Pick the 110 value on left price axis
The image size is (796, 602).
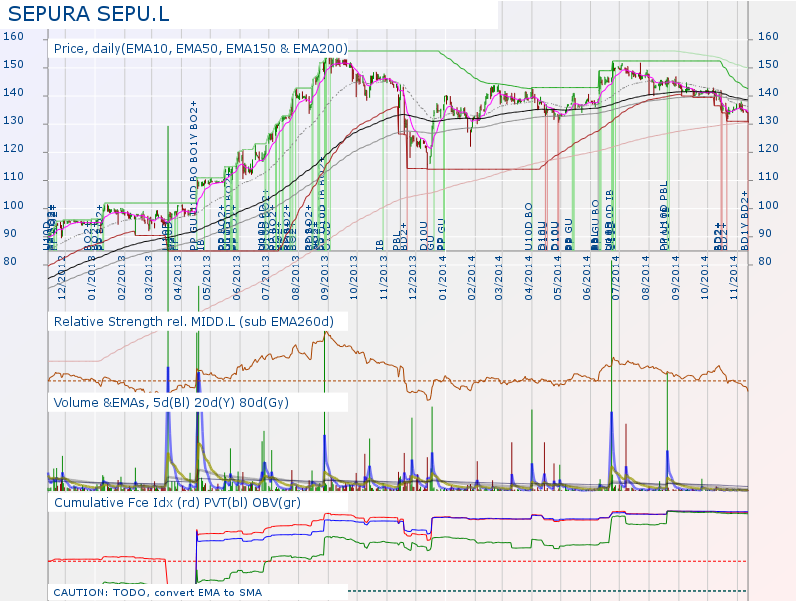[14, 177]
